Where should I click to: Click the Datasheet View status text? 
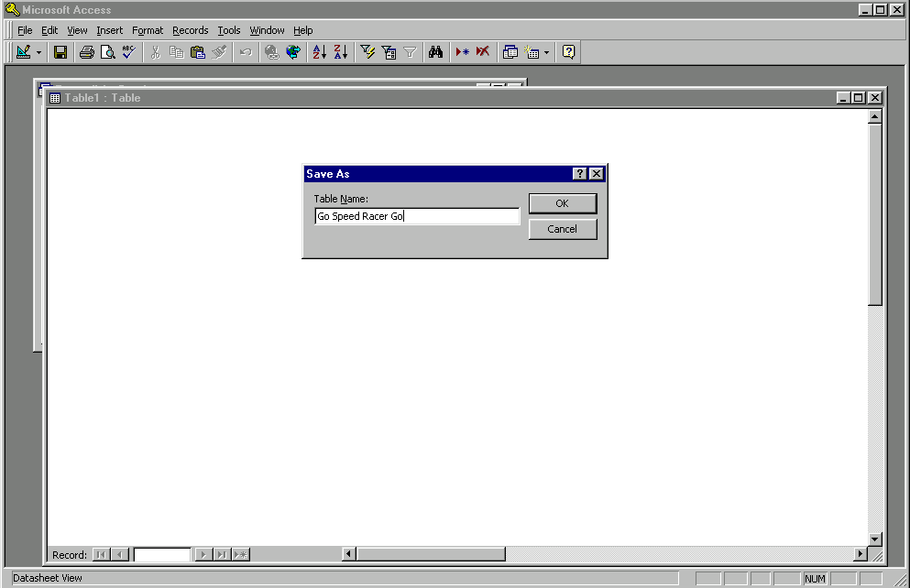click(48, 578)
